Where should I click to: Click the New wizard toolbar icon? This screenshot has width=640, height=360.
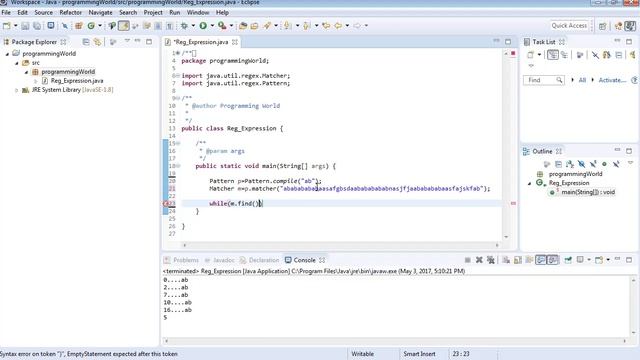7,26
